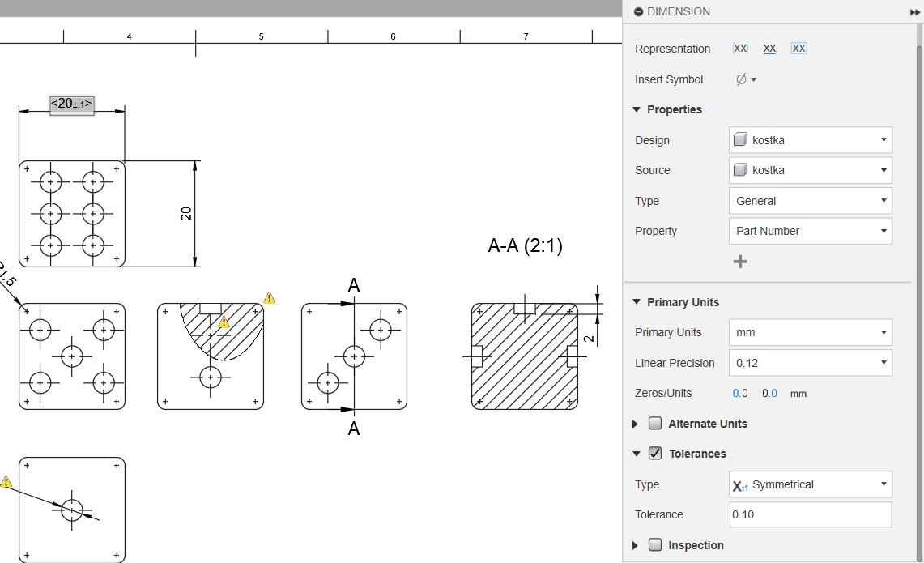Screen dimensions: 924x563
Task: Click the double-arrow panel dock icon
Action: [x=915, y=12]
